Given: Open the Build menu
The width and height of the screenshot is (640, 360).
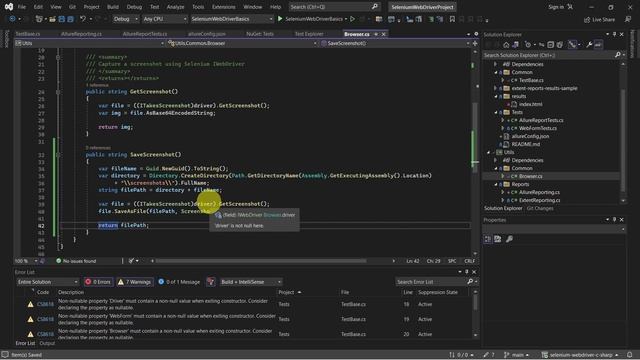Looking at the screenshot, I should tap(113, 7).
